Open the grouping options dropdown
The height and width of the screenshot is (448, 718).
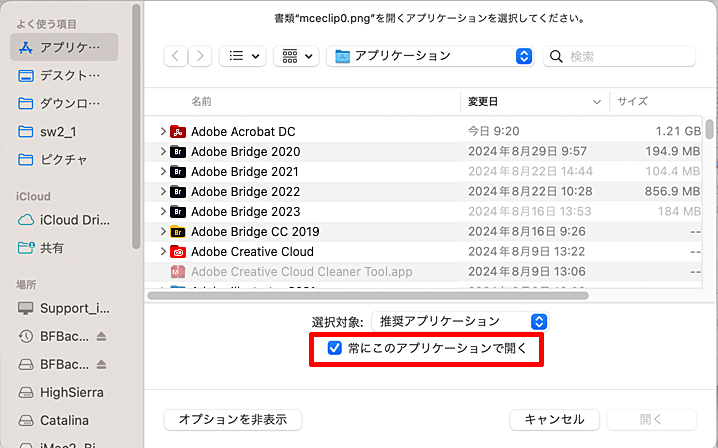tap(296, 56)
